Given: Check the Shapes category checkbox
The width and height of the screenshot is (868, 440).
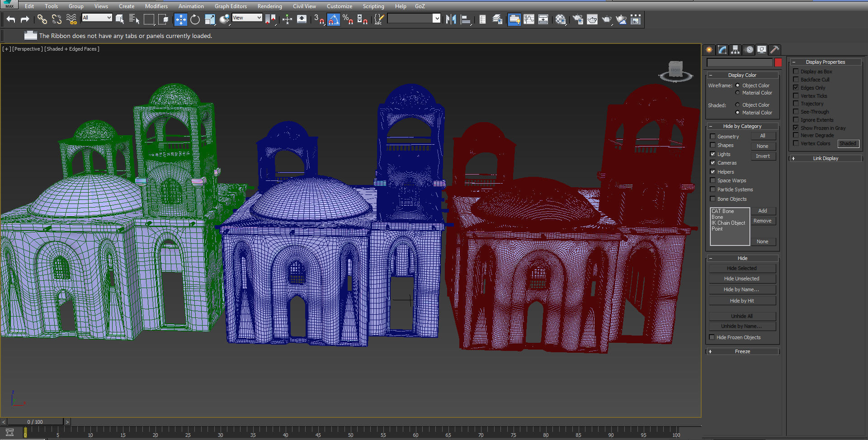Looking at the screenshot, I should coord(713,145).
